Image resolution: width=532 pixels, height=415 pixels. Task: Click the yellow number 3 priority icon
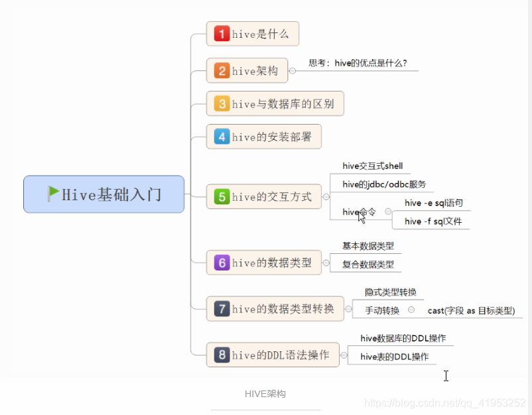point(222,103)
